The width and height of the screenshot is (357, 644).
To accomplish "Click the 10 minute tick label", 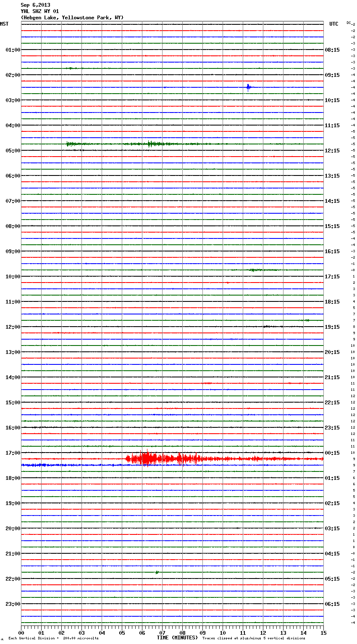I will [223, 633].
